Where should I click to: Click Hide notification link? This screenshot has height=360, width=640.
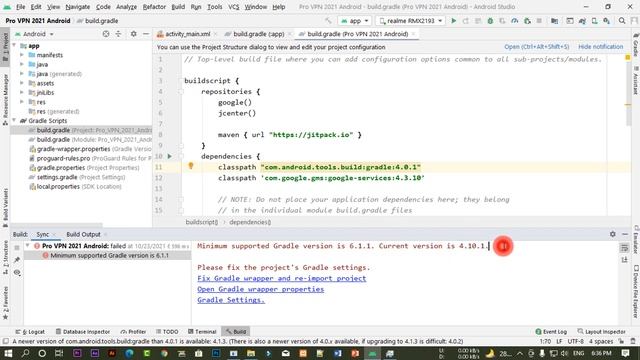pyautogui.click(x=600, y=47)
